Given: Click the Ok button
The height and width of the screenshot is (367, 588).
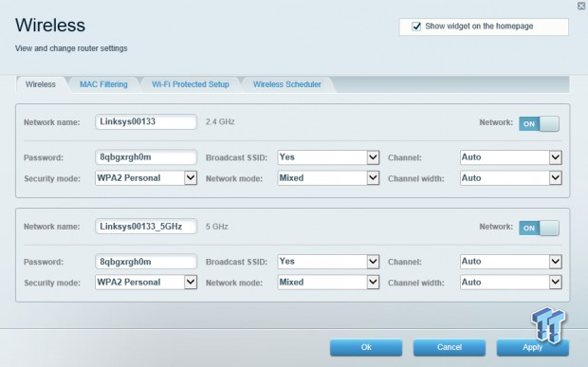Looking at the screenshot, I should [366, 347].
